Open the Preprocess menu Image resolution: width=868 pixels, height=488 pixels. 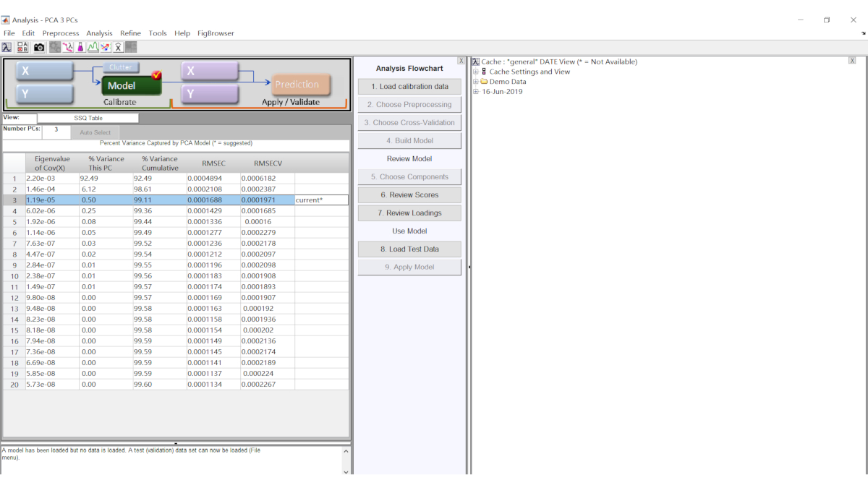[61, 33]
